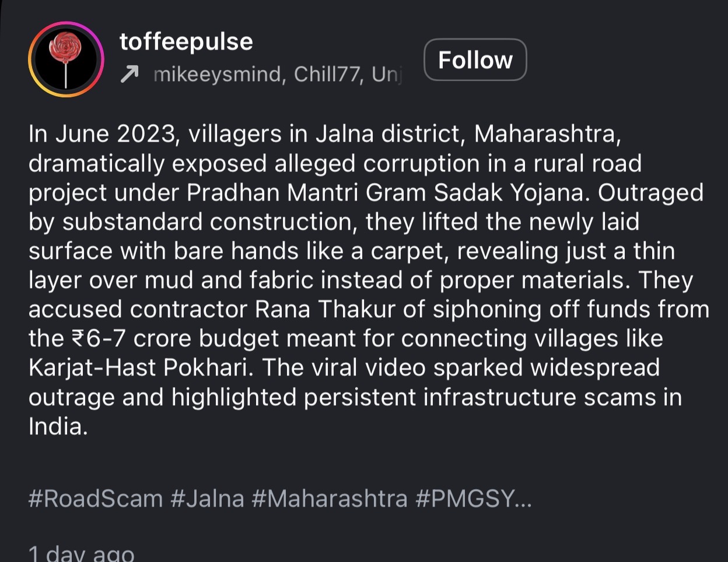Click "Karjat-Hast Pokhari" in the caption

click(x=142, y=368)
